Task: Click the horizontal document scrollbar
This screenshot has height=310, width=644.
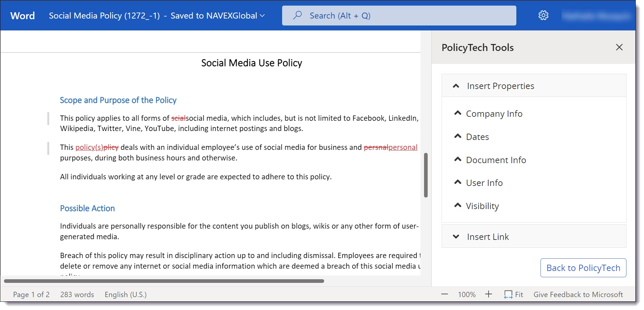Action: 163,281
